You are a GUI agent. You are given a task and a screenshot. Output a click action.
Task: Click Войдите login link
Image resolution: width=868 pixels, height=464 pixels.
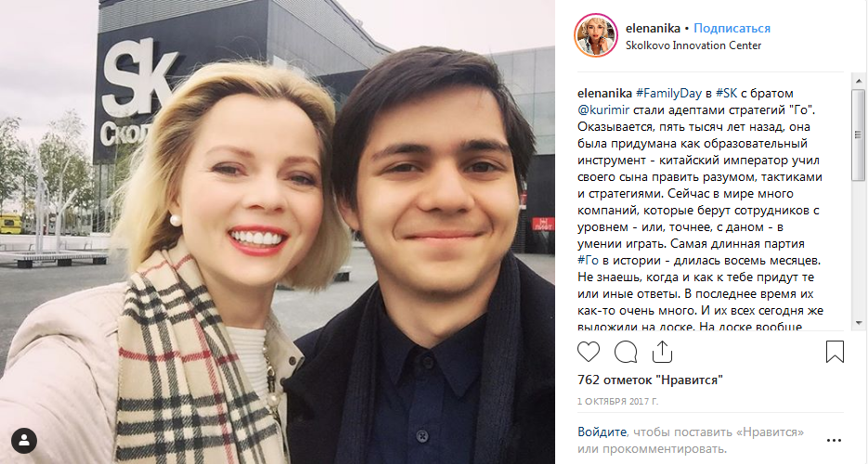coord(602,432)
